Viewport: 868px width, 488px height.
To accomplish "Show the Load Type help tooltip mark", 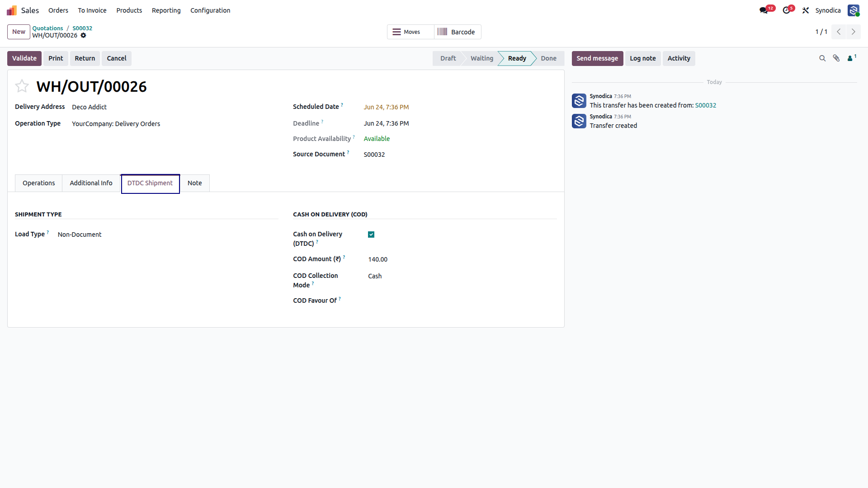I will pos(48,232).
